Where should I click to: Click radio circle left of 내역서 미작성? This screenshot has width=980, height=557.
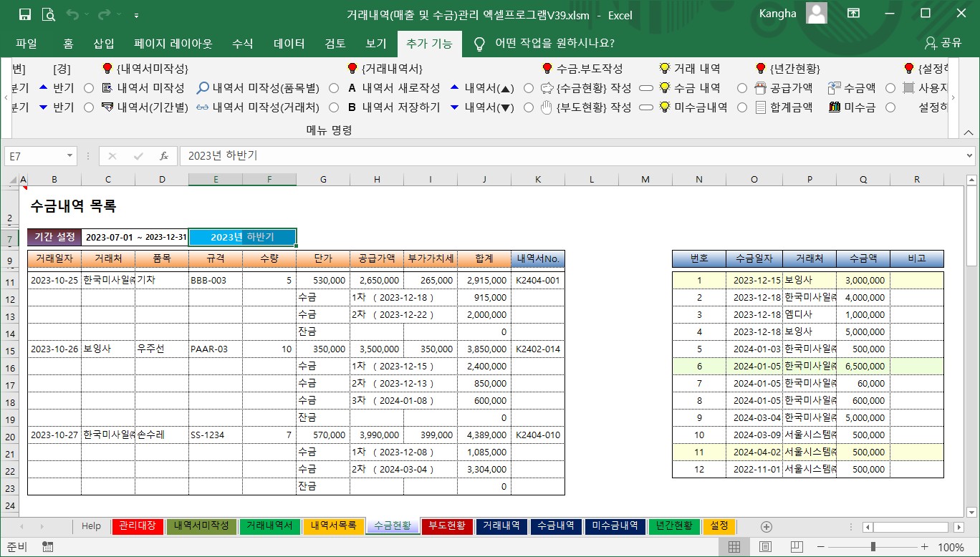(x=89, y=88)
